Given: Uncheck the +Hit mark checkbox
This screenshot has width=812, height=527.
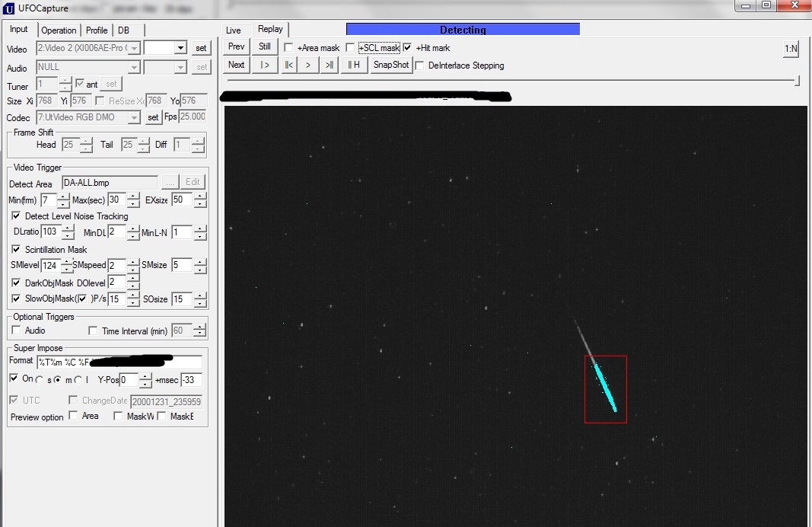Looking at the screenshot, I should tap(407, 48).
